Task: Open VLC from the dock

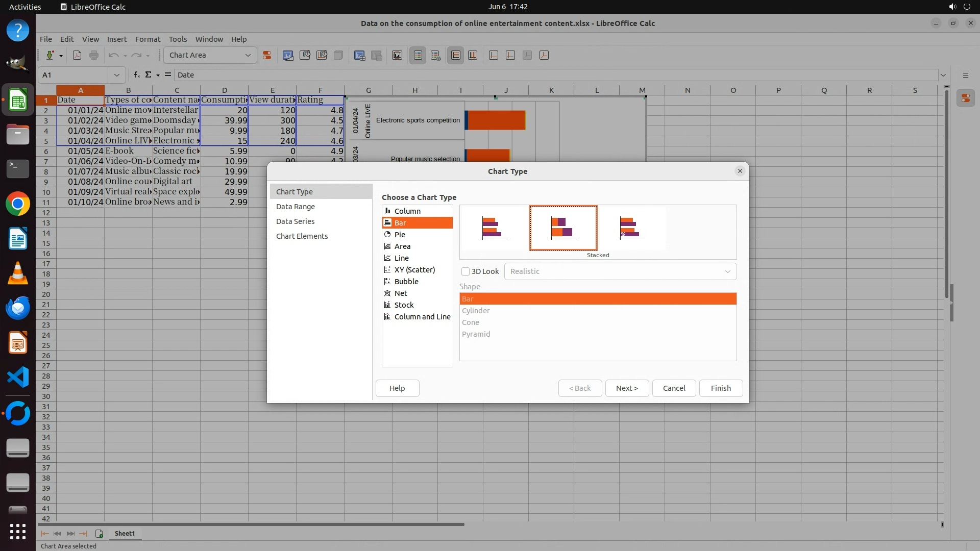Action: [18, 273]
